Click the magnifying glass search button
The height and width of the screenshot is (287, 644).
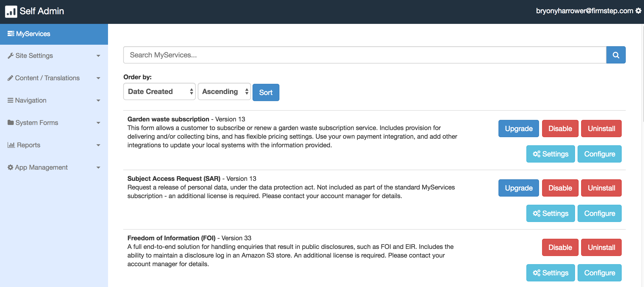click(616, 55)
